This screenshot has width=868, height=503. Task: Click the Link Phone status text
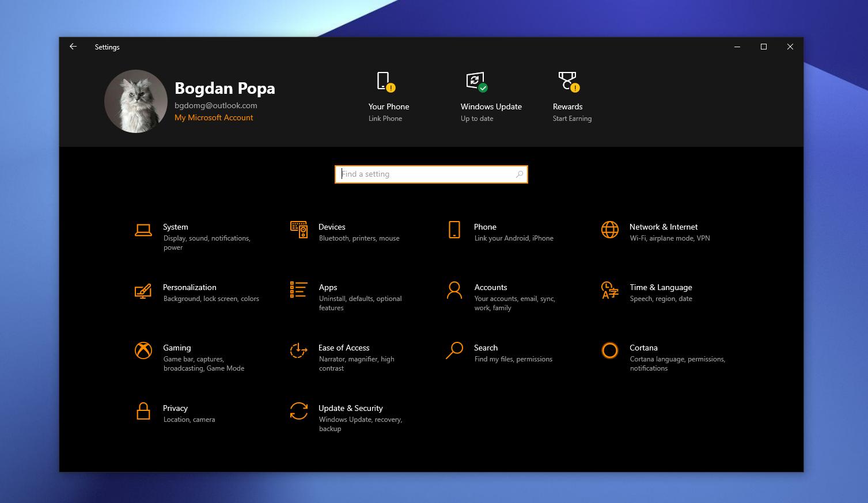click(x=385, y=119)
